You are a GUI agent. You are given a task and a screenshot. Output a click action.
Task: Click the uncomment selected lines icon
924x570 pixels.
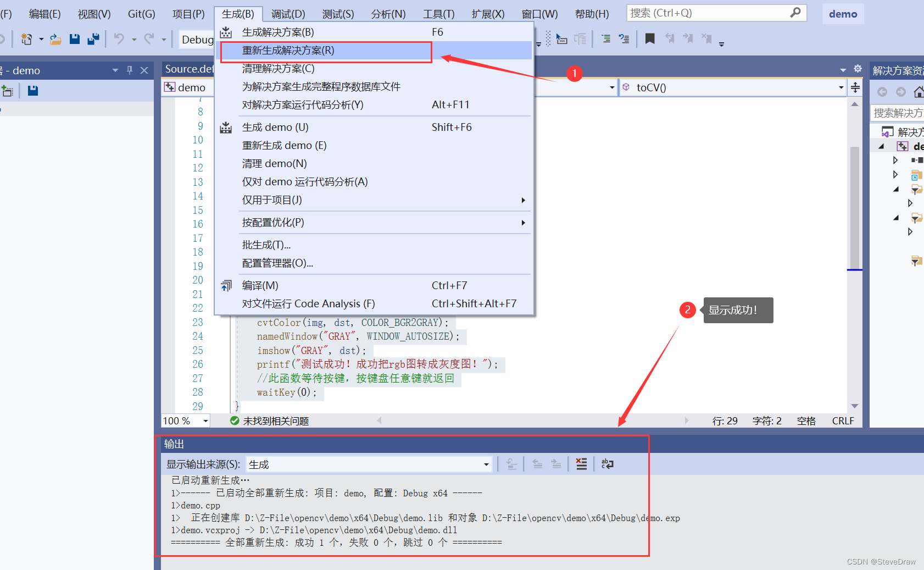(x=624, y=39)
